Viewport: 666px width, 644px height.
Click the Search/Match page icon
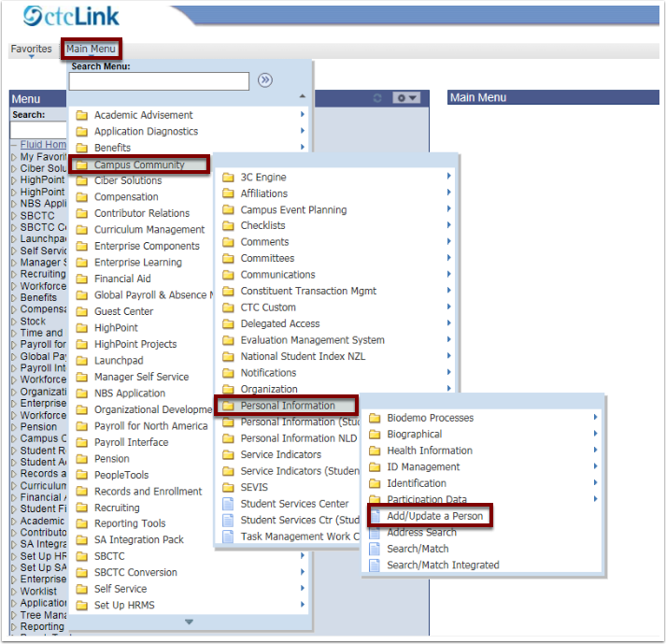click(375, 549)
